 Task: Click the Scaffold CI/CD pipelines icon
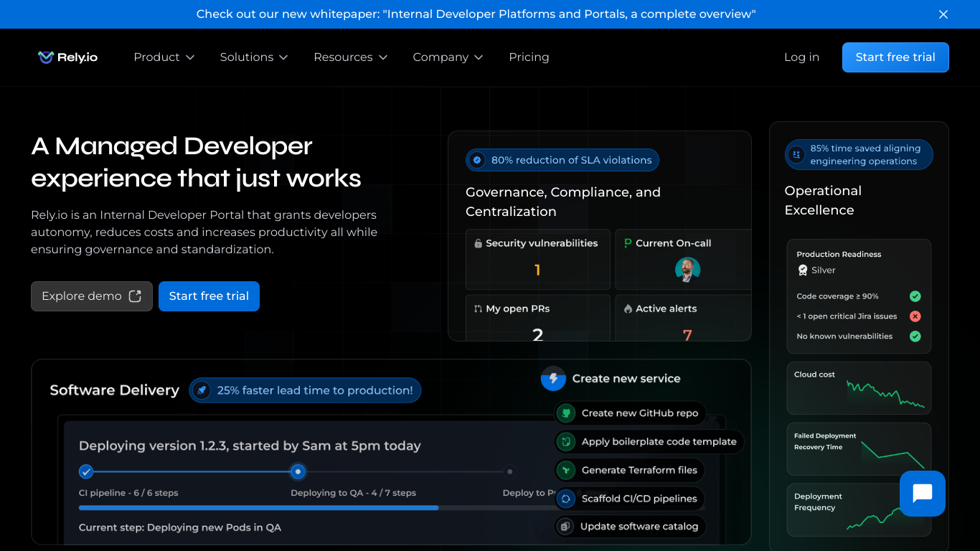click(567, 499)
